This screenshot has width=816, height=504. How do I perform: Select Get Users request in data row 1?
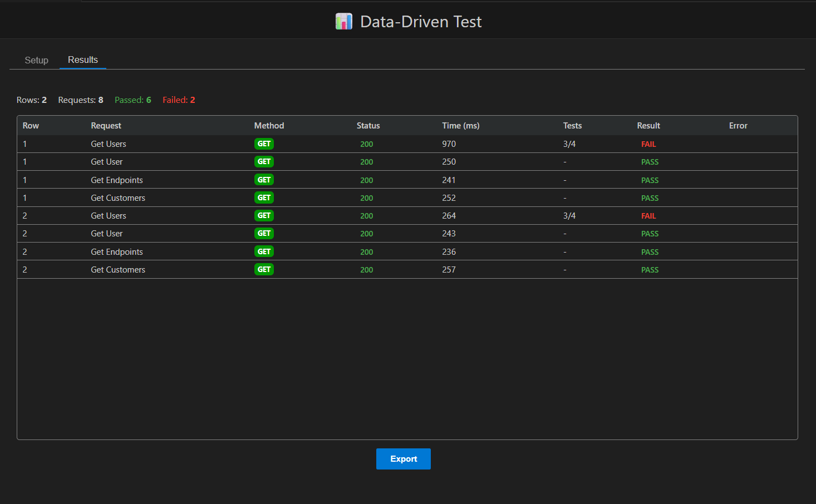[109, 144]
